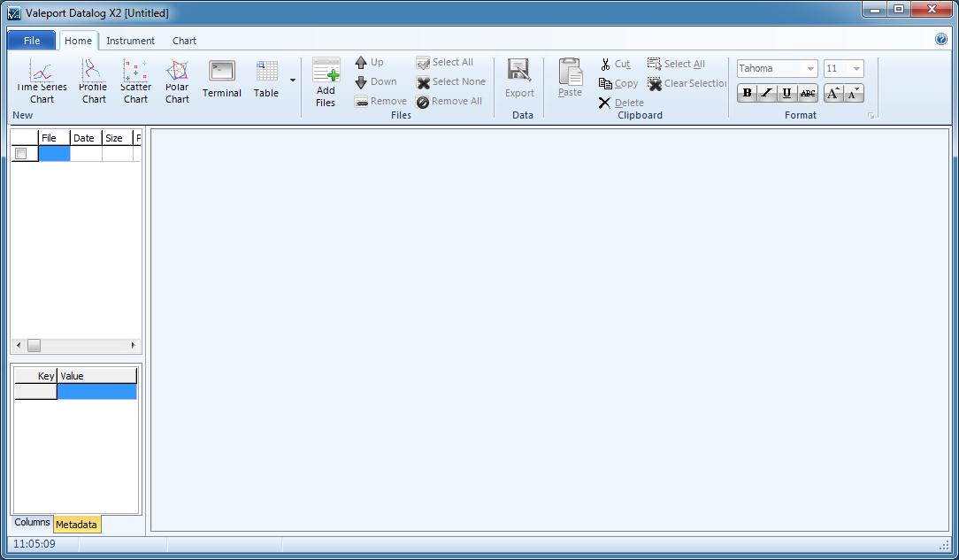Create a new Table view
Image resolution: width=959 pixels, height=560 pixels.
click(x=266, y=79)
